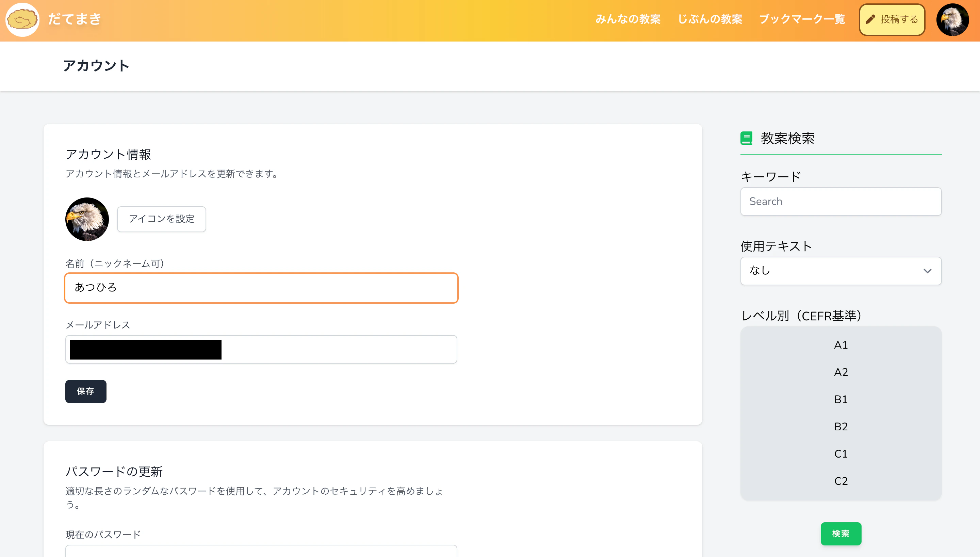The height and width of the screenshot is (557, 980).
Task: Click the アイコンを設定 button
Action: click(161, 219)
